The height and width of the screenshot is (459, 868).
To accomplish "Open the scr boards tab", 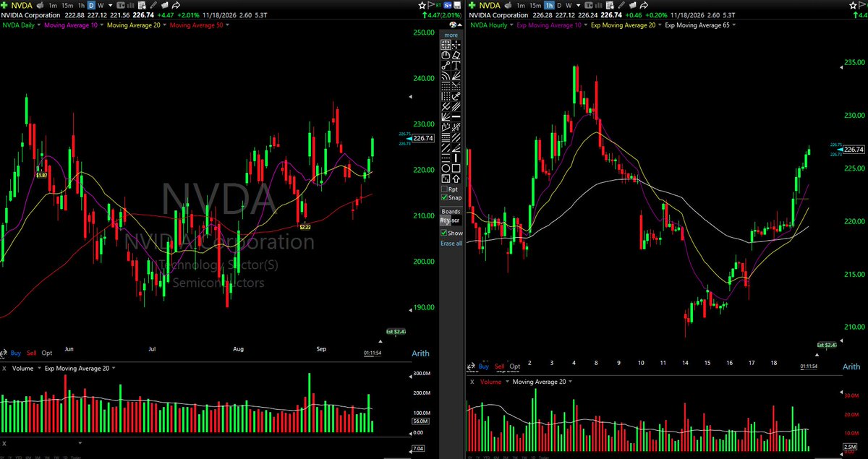I will 455,220.
